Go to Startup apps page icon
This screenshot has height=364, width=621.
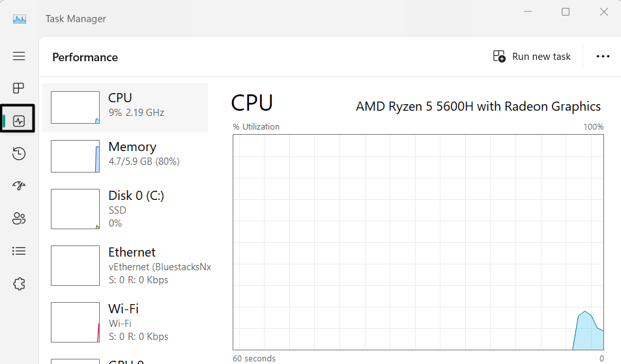pyautogui.click(x=19, y=186)
